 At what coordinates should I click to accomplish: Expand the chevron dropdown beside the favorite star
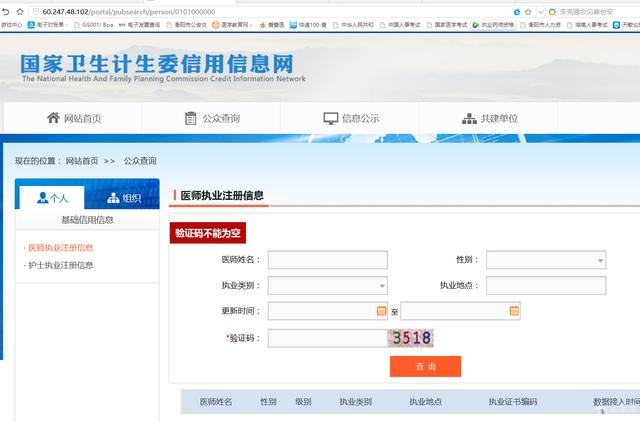pyautogui.click(x=540, y=12)
